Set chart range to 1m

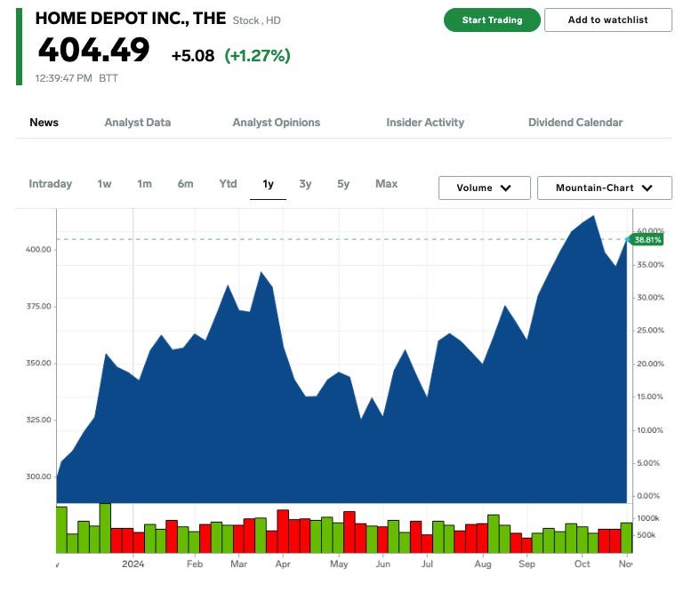pos(144,184)
